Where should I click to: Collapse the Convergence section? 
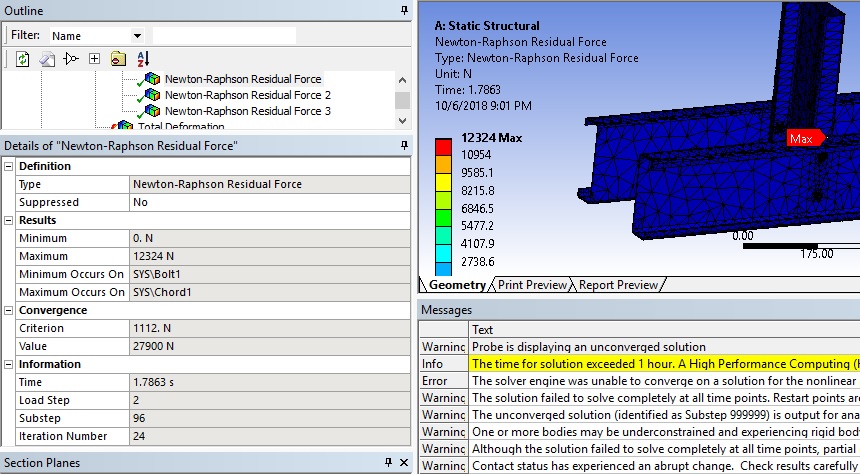pos(9,310)
